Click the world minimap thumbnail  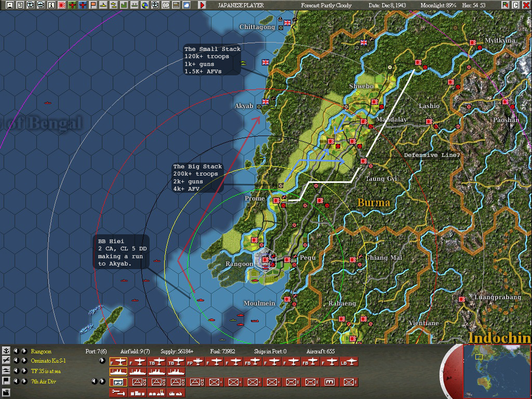point(497,371)
